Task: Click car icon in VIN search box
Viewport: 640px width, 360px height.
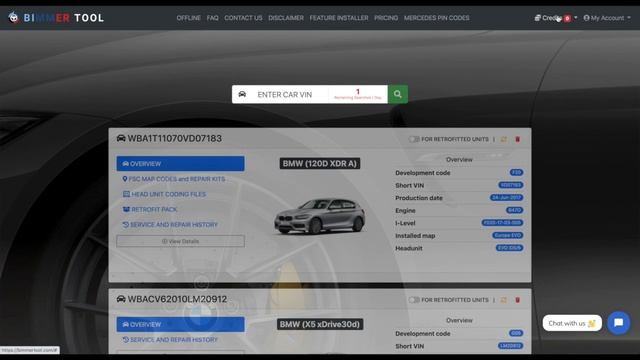Action: click(x=242, y=94)
